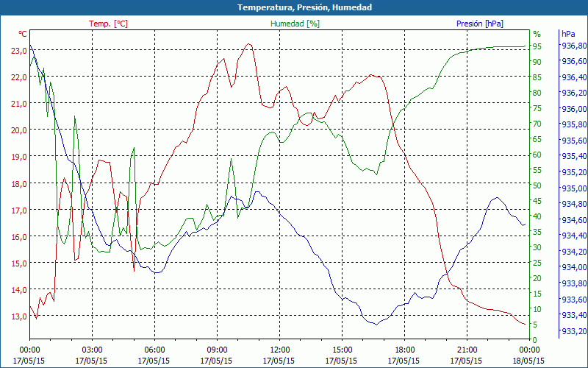Click the blue "hPa" unit atop pressure axis

(x=568, y=34)
